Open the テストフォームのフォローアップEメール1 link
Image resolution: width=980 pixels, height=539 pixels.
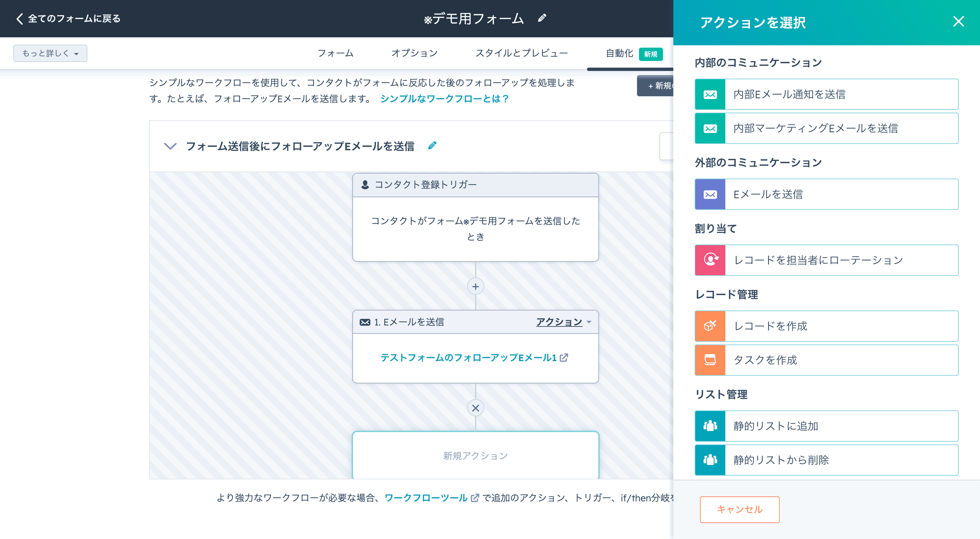tap(469, 357)
